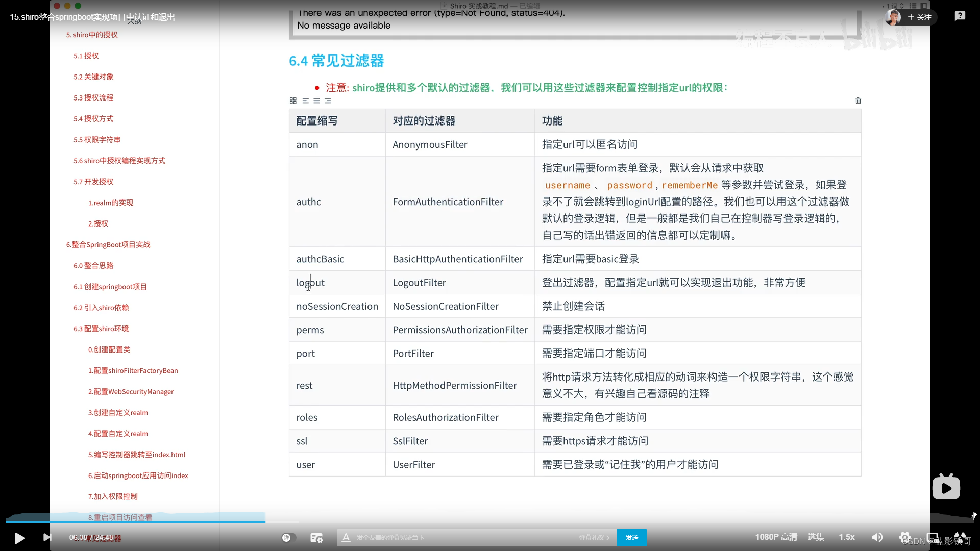Viewport: 980px width, 551px height.
Task: Open the help question-mark icon
Action: 960,16
